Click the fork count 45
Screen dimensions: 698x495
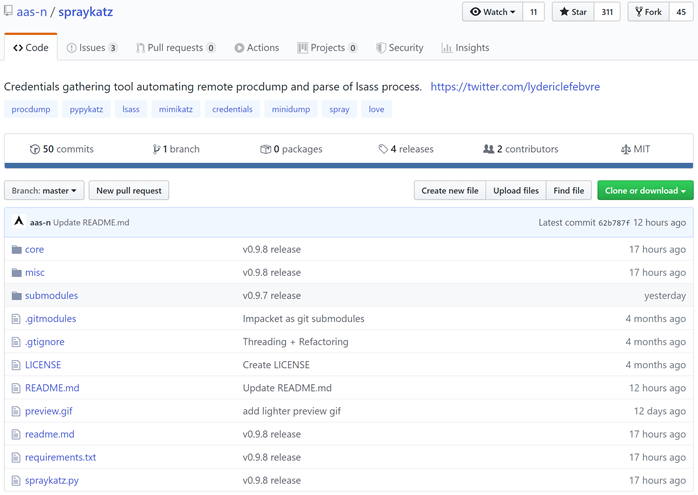681,12
